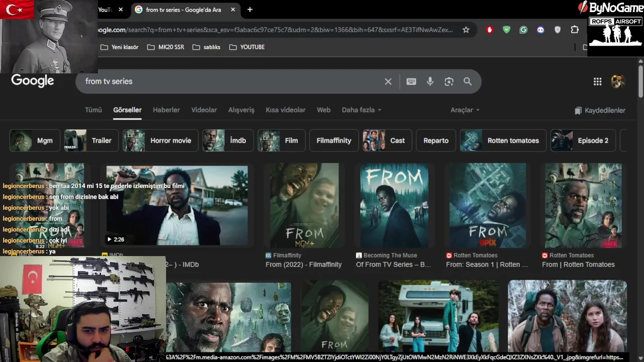Open the satılıks bookmark folder
The height and width of the screenshot is (362, 644).
[206, 47]
